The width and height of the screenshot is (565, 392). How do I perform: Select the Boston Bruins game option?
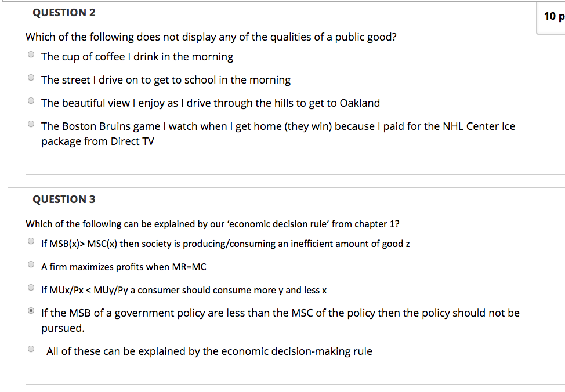(x=31, y=123)
